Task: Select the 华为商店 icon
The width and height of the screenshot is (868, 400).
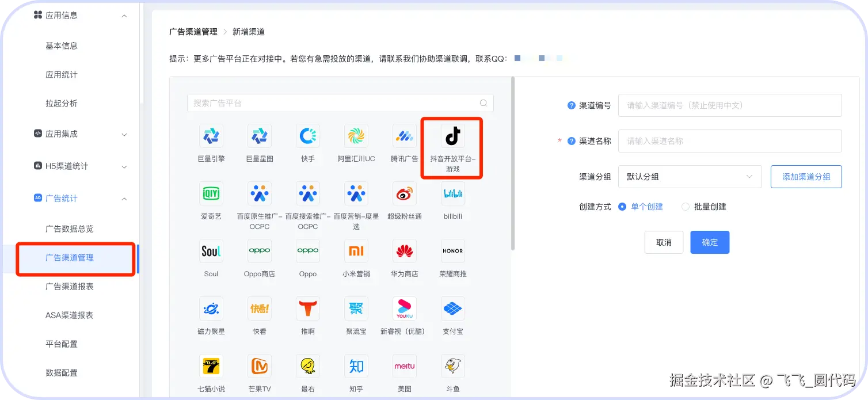Action: pyautogui.click(x=405, y=251)
